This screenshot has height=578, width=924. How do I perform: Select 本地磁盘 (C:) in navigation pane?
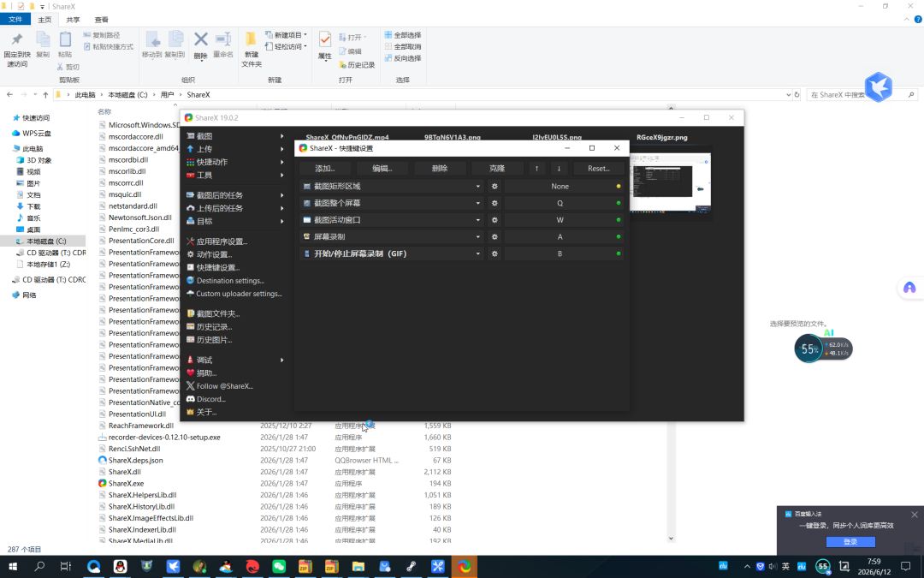click(46, 241)
